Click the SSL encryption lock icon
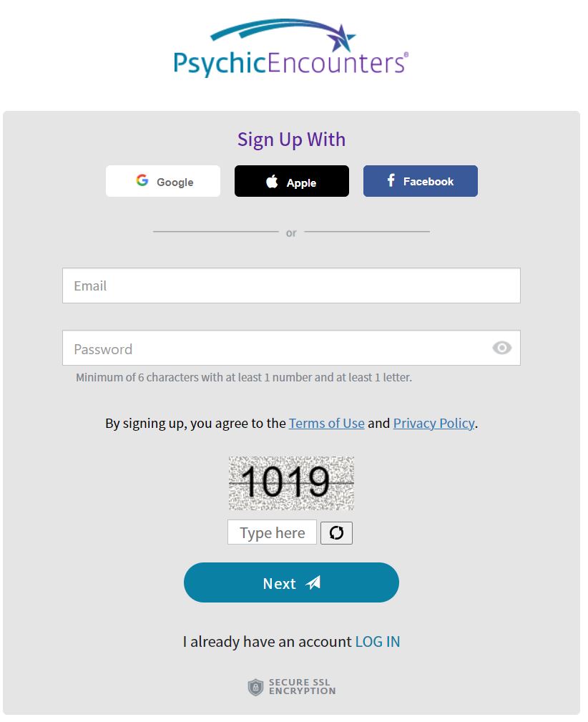The width and height of the screenshot is (588, 722). pos(255,687)
